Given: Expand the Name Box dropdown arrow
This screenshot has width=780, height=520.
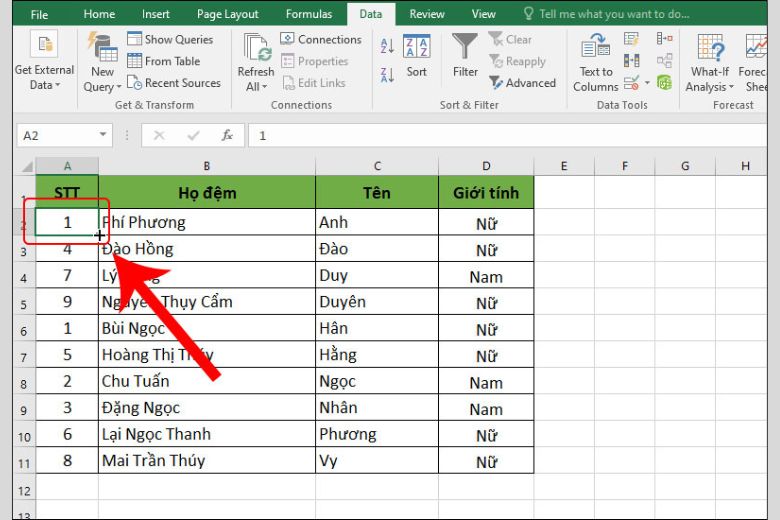Looking at the screenshot, I should [102, 135].
